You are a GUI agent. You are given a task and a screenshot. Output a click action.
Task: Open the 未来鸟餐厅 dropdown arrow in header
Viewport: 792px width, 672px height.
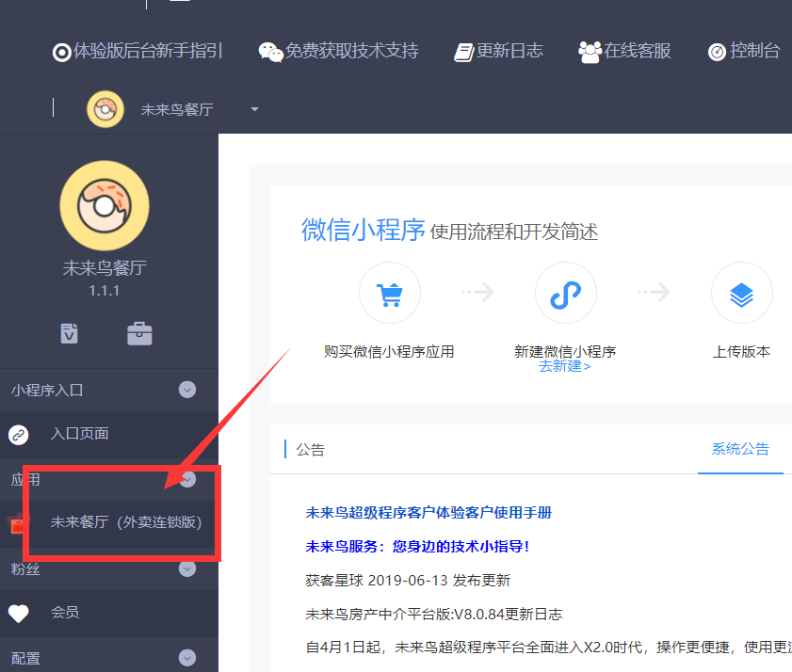(x=254, y=109)
